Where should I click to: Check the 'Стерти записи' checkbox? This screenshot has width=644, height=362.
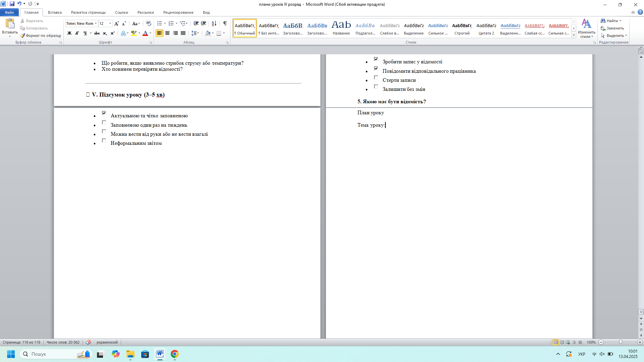point(376,78)
